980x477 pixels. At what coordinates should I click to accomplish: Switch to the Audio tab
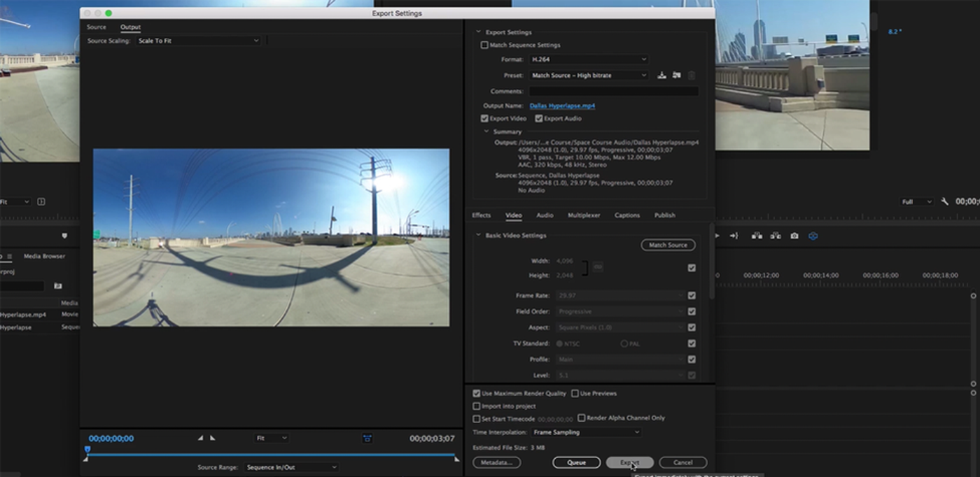click(545, 215)
